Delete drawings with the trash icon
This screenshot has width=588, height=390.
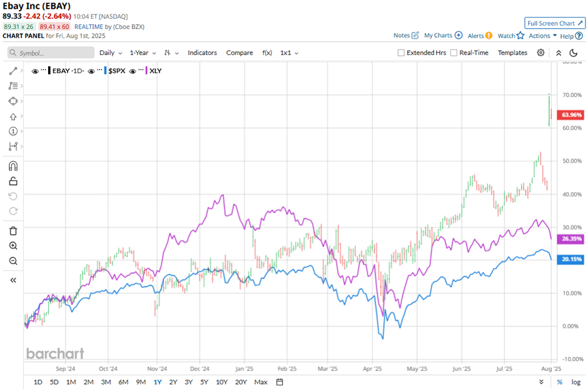point(13,231)
